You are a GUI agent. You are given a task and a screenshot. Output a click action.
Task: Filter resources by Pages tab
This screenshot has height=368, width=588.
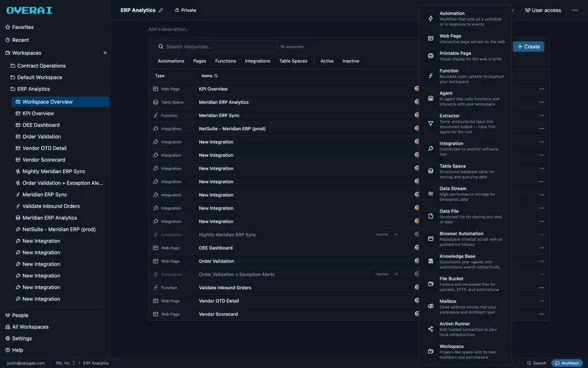tap(199, 61)
